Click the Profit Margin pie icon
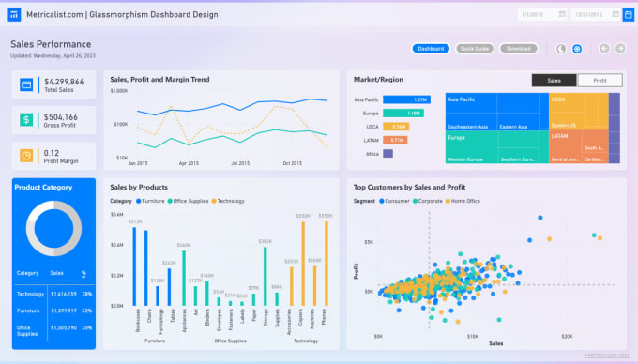The height and width of the screenshot is (364, 638). (26, 156)
